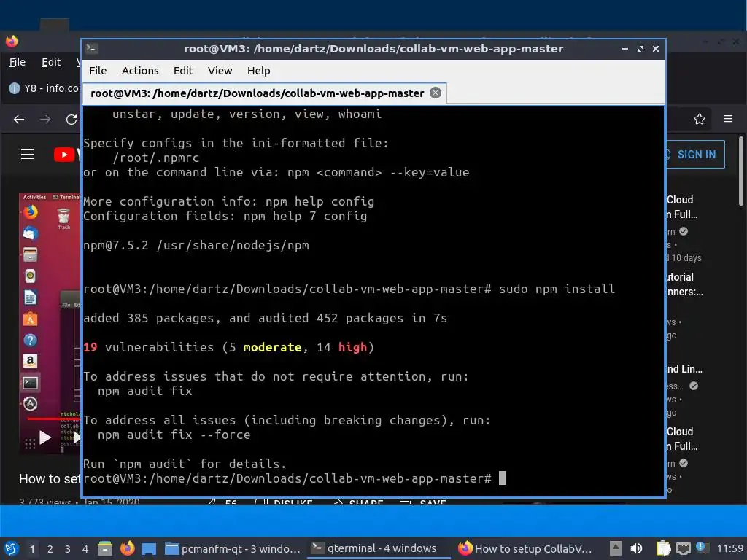This screenshot has width=747, height=560.
Task: Click the terminal icon in qterminal title bar
Action: click(x=91, y=49)
